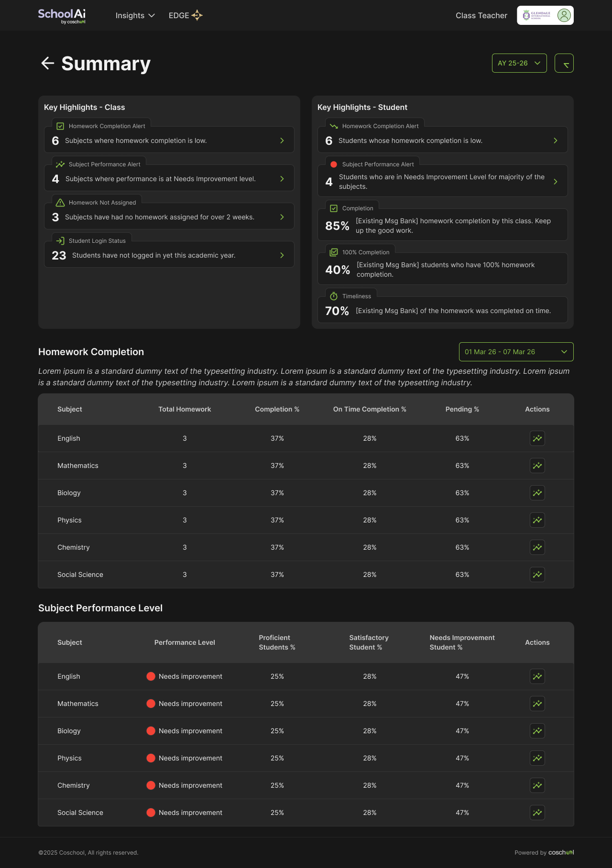The width and height of the screenshot is (612, 868).
Task: Open the filter icon button next to AY 25-26
Action: [564, 63]
